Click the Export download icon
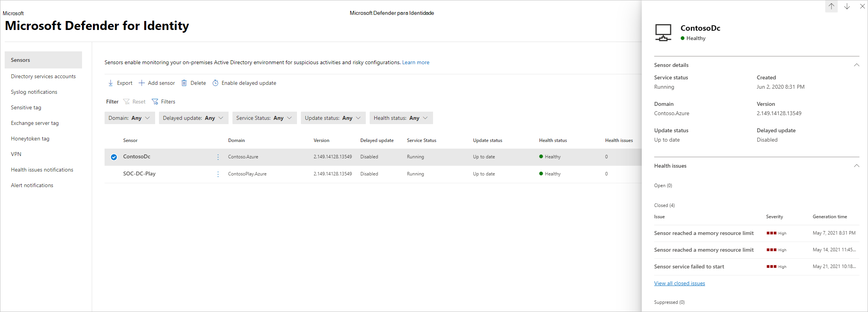868x312 pixels. tap(111, 83)
